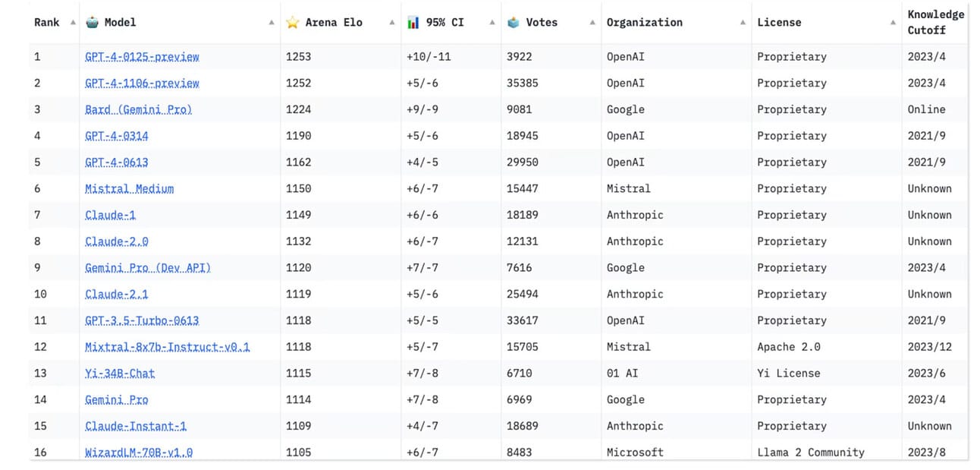Viewport: 980px width, 470px height.
Task: Visit the Mixtral-8x7b-Instruct-v0.1 link
Action: click(167, 347)
